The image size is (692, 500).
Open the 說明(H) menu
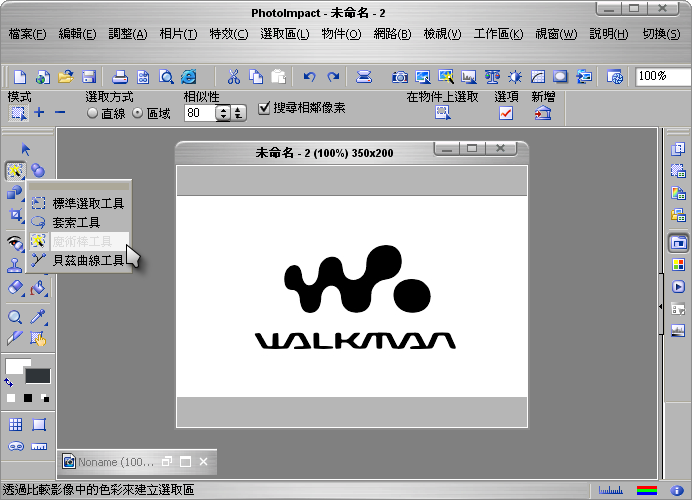[x=609, y=34]
